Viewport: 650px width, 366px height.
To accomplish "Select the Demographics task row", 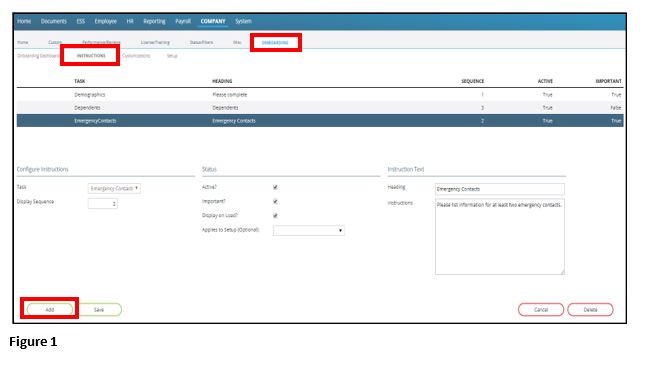I will coord(320,95).
